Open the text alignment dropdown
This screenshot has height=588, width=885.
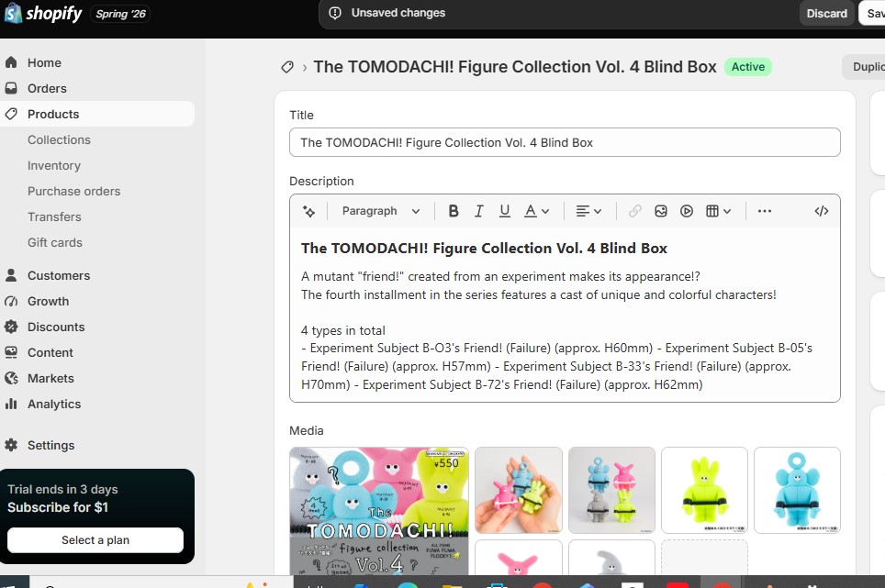pyautogui.click(x=588, y=211)
